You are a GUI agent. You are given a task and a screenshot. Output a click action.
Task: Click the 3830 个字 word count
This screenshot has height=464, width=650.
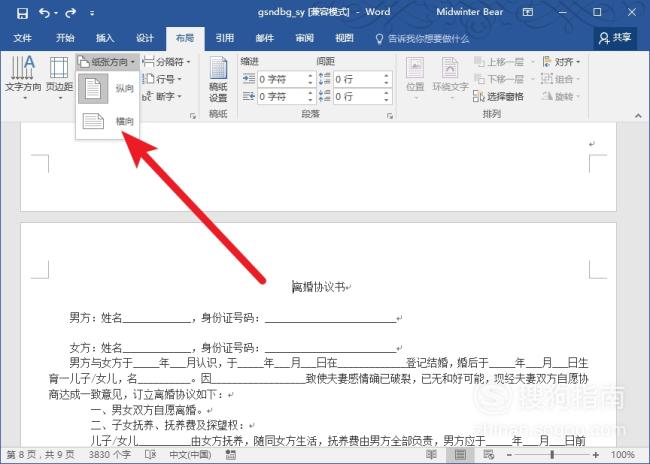pyautogui.click(x=109, y=455)
